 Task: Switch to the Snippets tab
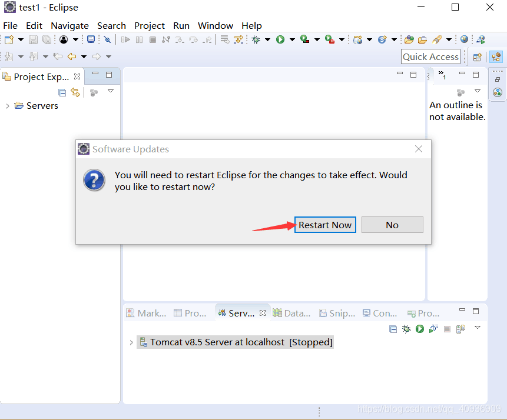click(x=337, y=313)
